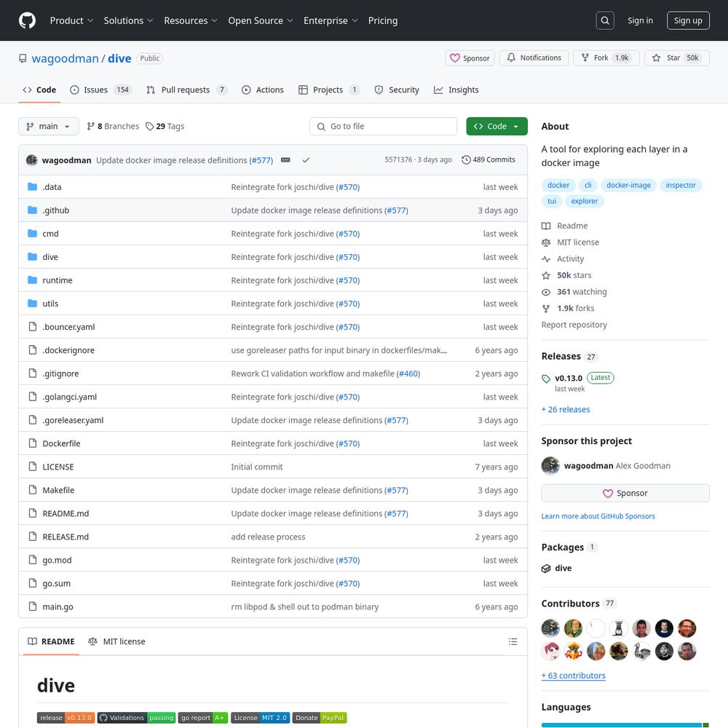Image resolution: width=728 pixels, height=728 pixels.
Task: Switch to the Issues tab
Action: pos(100,90)
